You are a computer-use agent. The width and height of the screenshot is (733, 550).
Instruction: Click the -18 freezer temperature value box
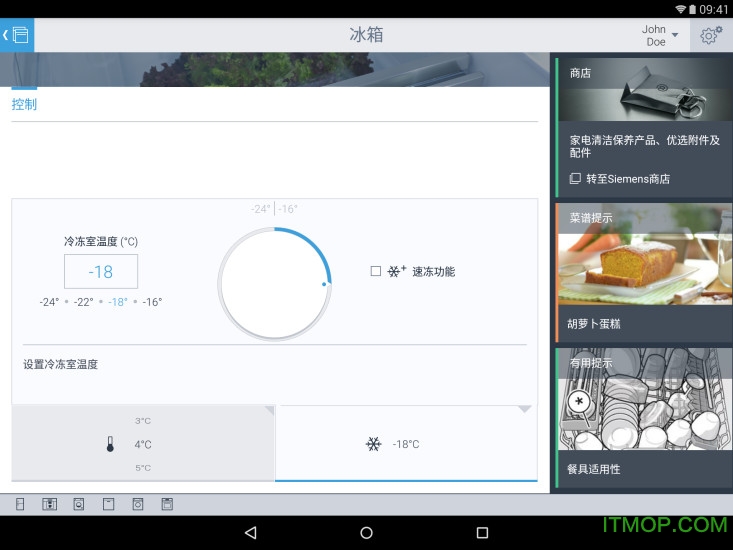click(x=101, y=272)
